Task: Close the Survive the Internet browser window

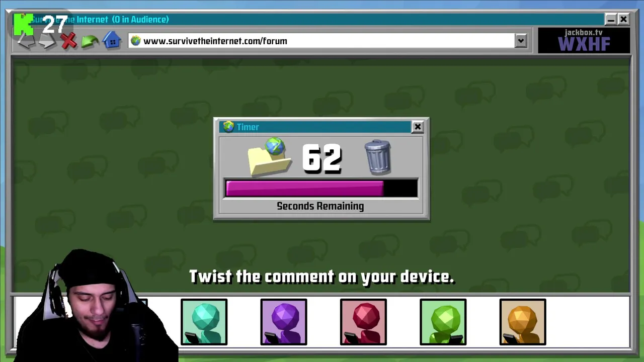Action: (x=623, y=20)
